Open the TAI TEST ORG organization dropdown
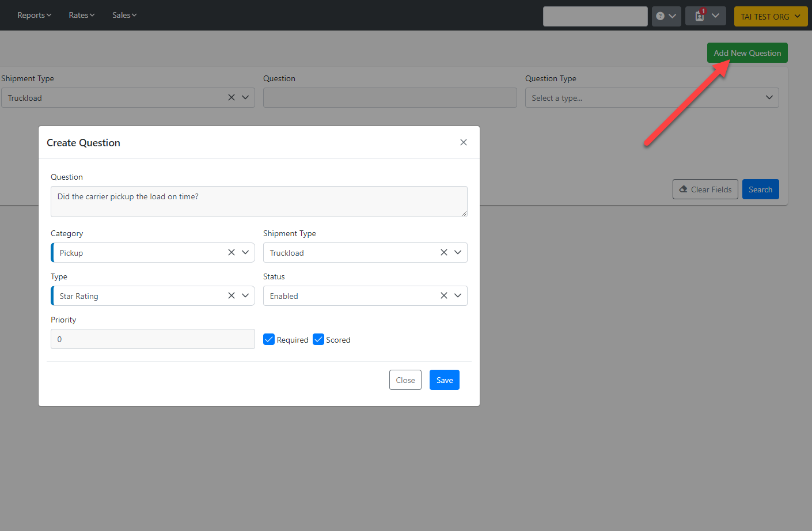Viewport: 812px width, 531px height. [x=771, y=16]
